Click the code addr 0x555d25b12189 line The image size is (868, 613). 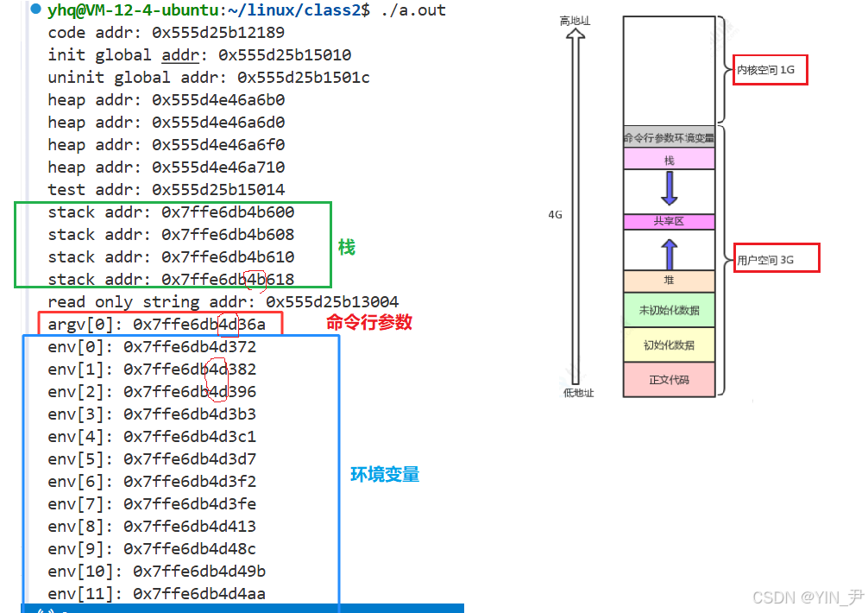[166, 33]
